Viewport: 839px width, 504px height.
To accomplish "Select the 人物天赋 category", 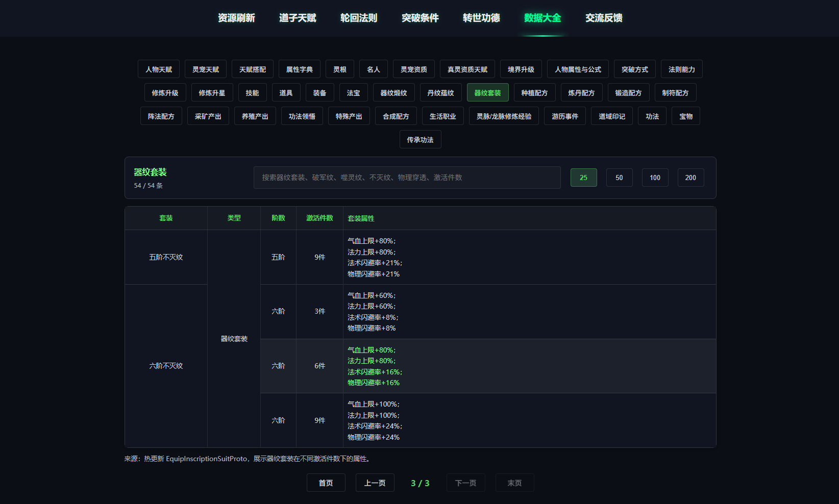I will [159, 69].
